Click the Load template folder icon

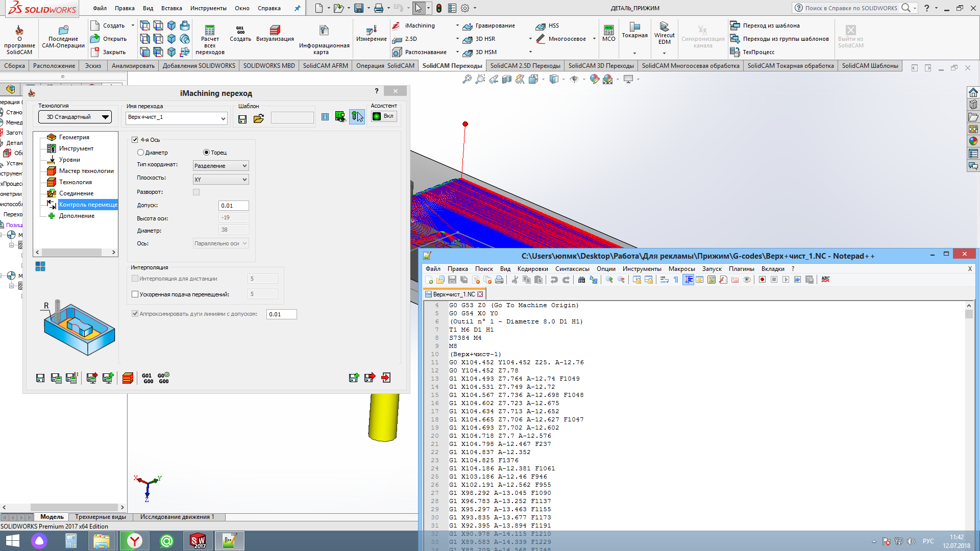tap(259, 119)
